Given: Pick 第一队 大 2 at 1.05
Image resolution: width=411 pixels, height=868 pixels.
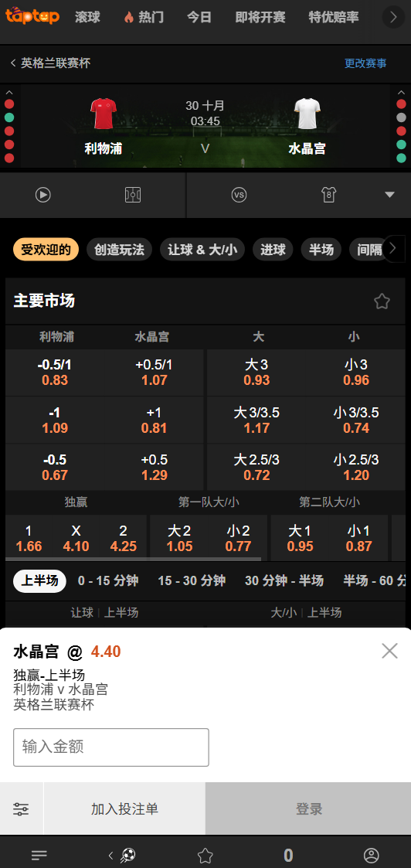Looking at the screenshot, I should (x=179, y=539).
